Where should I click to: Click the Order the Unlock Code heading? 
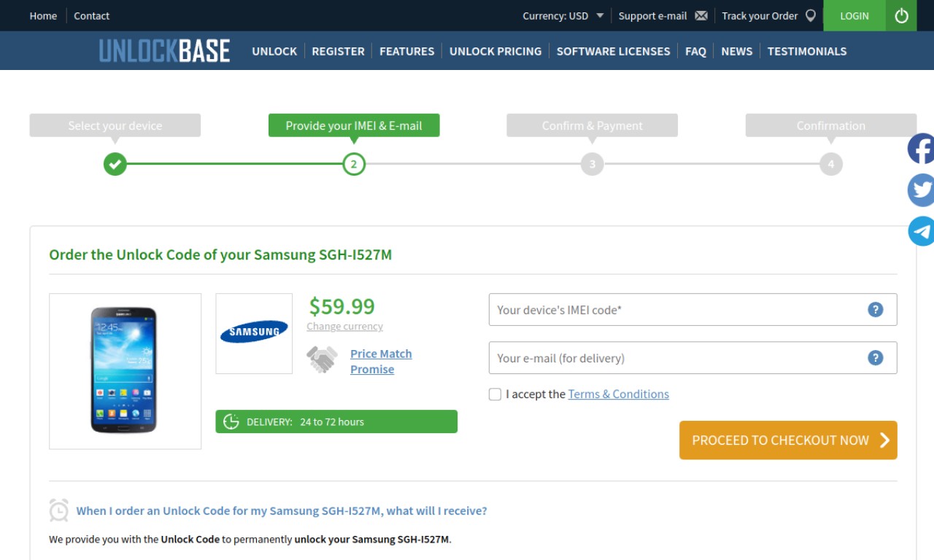pos(220,255)
